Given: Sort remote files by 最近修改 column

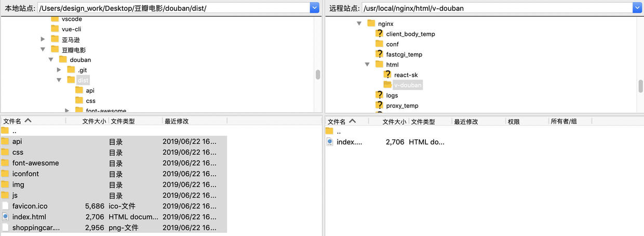Looking at the screenshot, I should coord(466,122).
